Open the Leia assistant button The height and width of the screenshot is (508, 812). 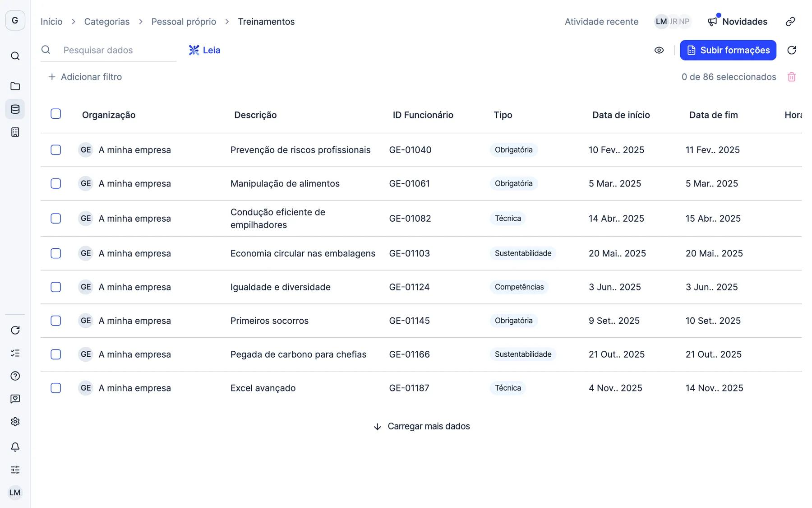pyautogui.click(x=204, y=50)
